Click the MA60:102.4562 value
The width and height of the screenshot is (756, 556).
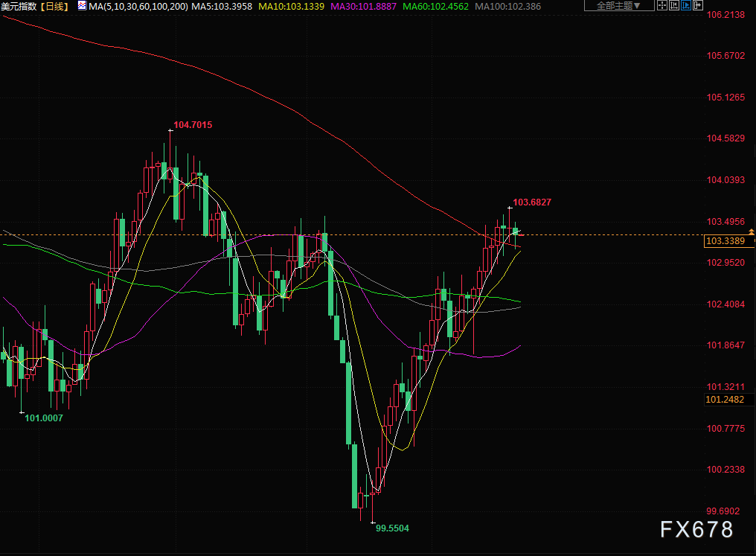tap(435, 6)
